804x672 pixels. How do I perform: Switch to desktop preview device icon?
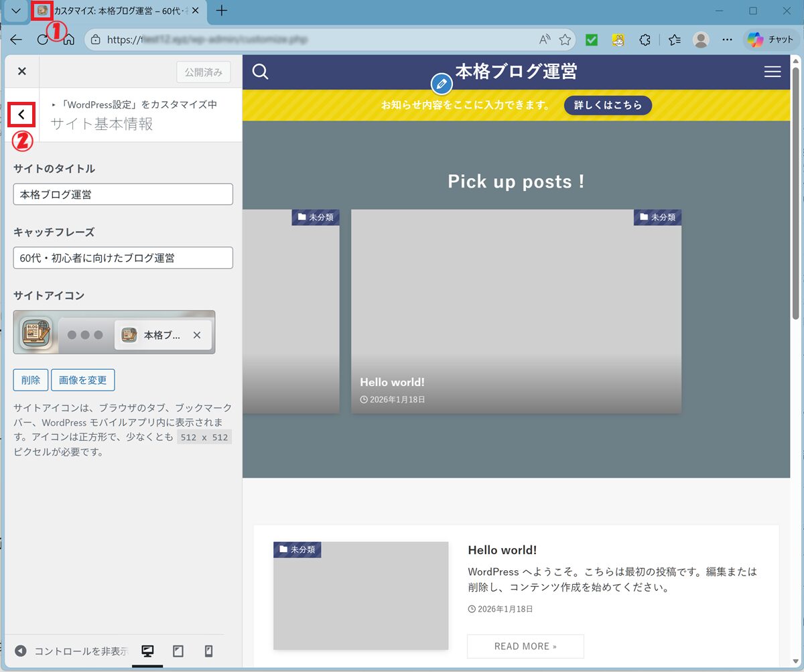[147, 651]
